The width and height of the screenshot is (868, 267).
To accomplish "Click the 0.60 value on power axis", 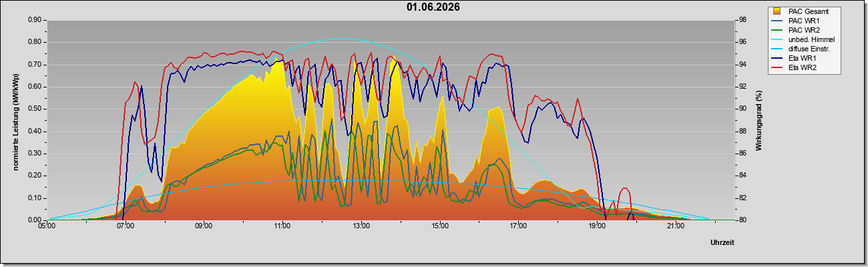I will [34, 87].
